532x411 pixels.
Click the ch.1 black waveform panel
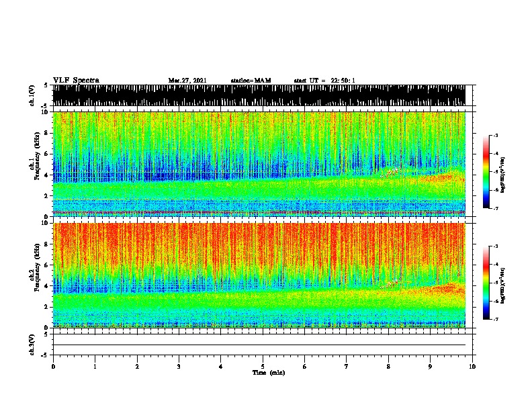(259, 95)
